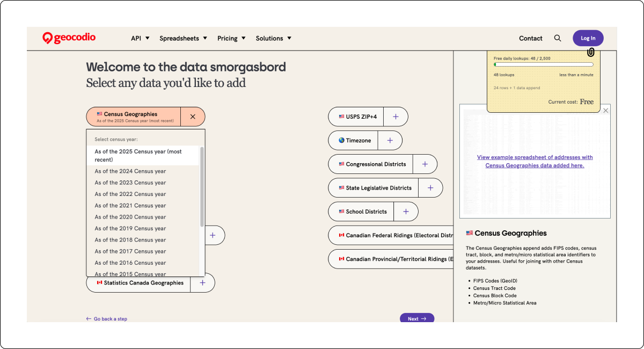Choose As of the 2022 Census year
644x349 pixels.
click(143, 194)
